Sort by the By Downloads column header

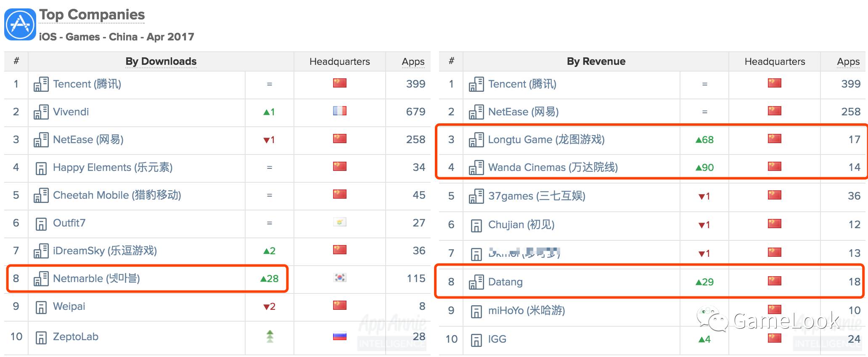161,61
